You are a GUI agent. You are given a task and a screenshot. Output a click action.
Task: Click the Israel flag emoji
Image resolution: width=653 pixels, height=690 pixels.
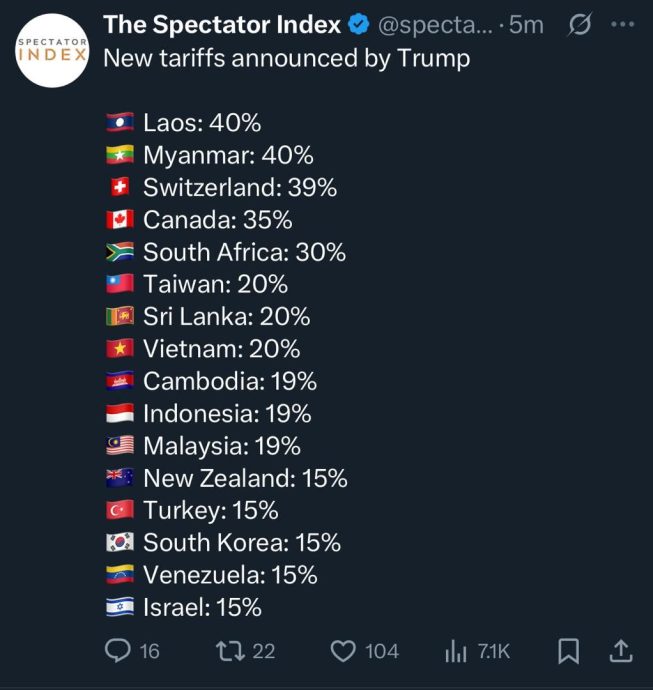120,607
